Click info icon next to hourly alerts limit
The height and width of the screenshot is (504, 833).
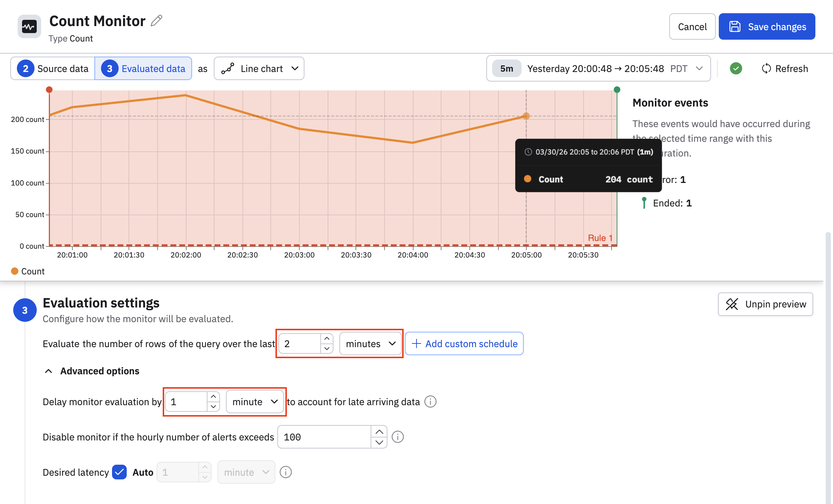(x=397, y=437)
